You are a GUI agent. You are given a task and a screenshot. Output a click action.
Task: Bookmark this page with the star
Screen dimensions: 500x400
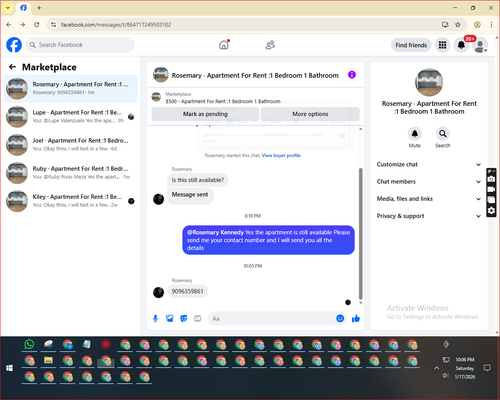[x=458, y=25]
